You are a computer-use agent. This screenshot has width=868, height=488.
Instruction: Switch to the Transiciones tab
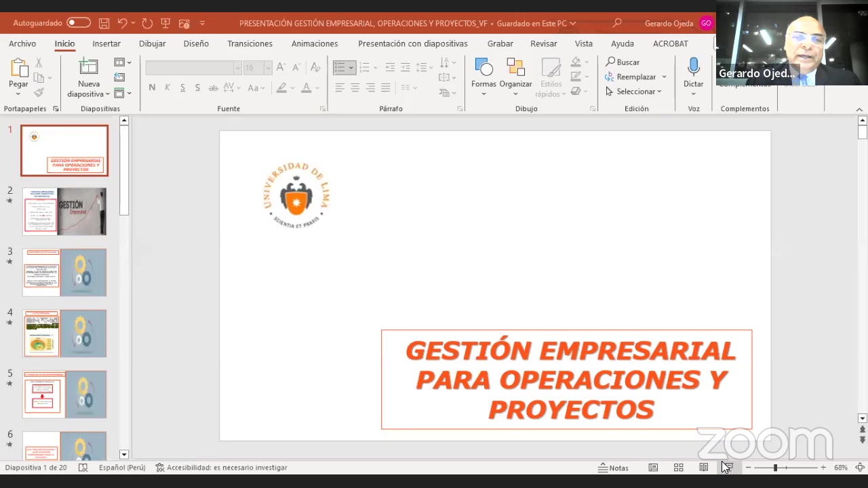[250, 43]
